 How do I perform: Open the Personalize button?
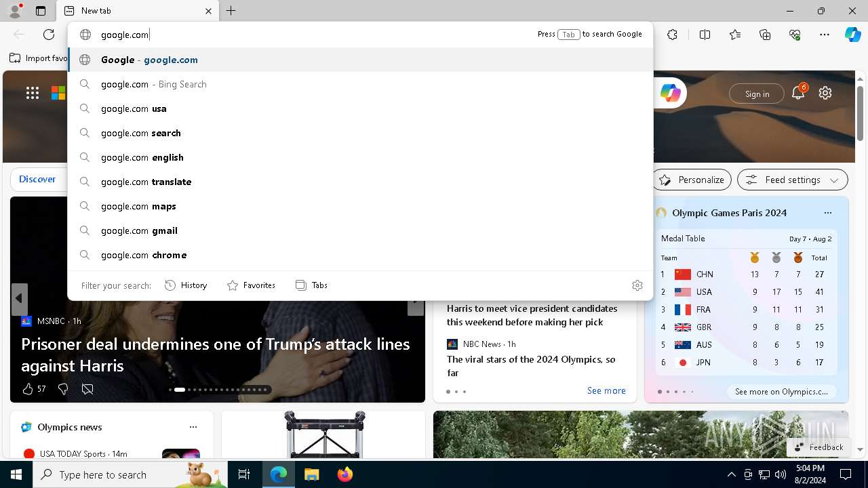(x=692, y=180)
